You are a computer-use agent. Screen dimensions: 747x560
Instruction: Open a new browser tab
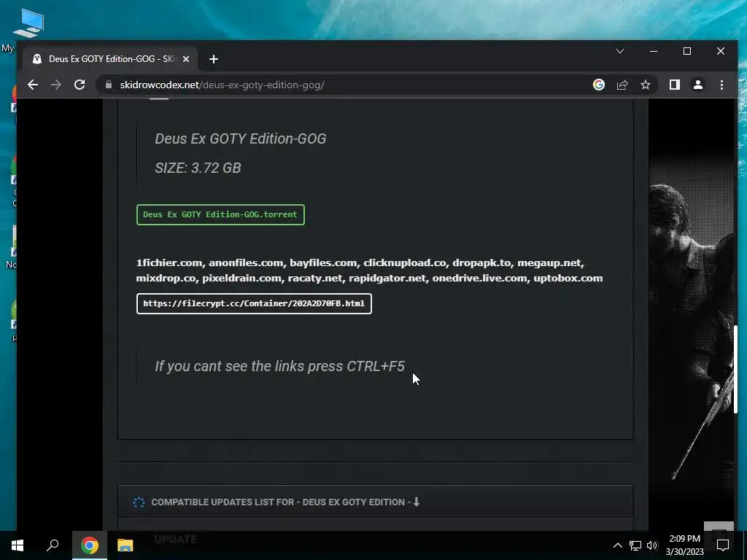pyautogui.click(x=214, y=59)
